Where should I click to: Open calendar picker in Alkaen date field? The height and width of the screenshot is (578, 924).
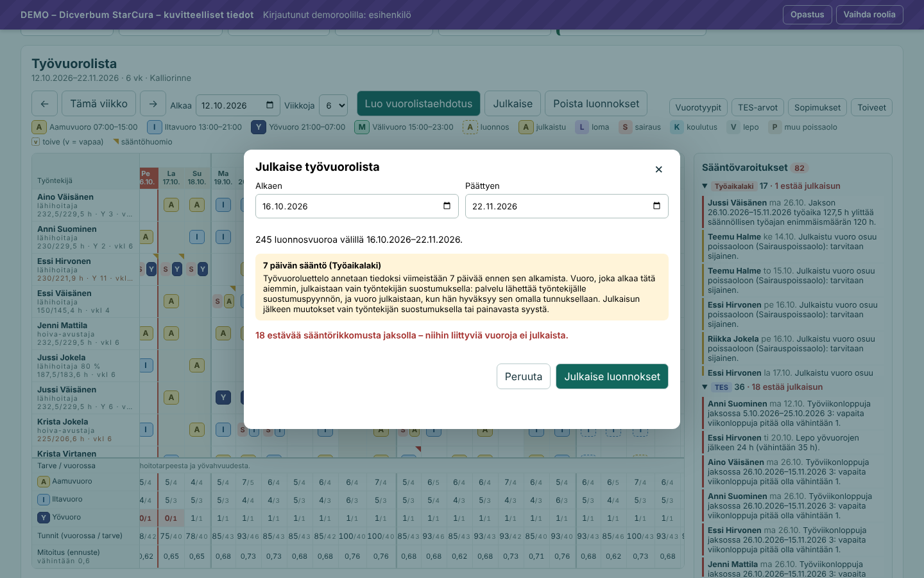pyautogui.click(x=447, y=206)
